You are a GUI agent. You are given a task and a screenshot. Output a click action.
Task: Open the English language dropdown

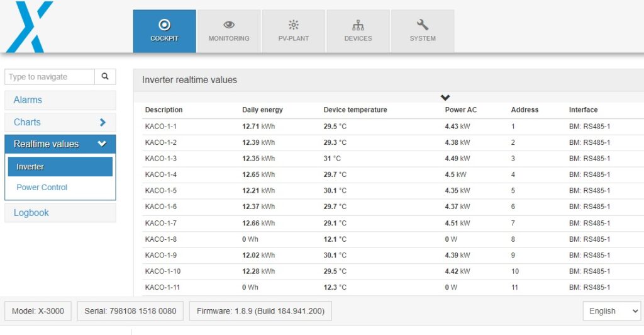click(611, 311)
